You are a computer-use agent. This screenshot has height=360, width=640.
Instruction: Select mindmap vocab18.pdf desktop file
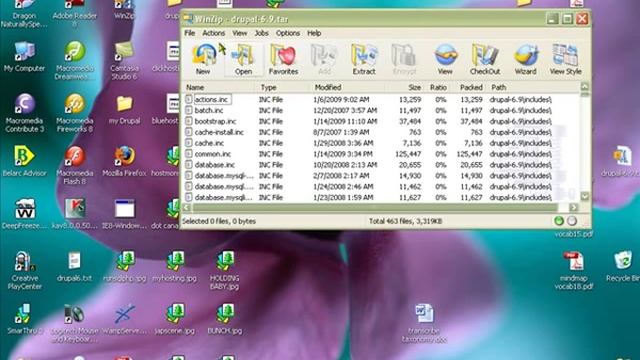[x=573, y=270]
